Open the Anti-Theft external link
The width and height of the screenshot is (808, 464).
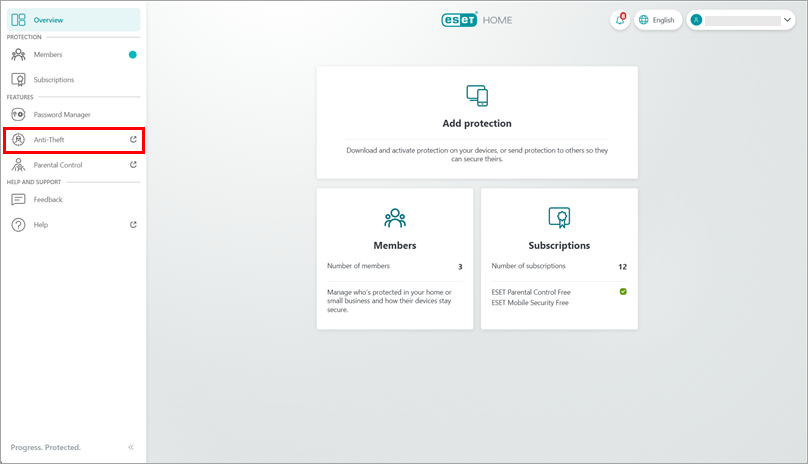(x=133, y=140)
